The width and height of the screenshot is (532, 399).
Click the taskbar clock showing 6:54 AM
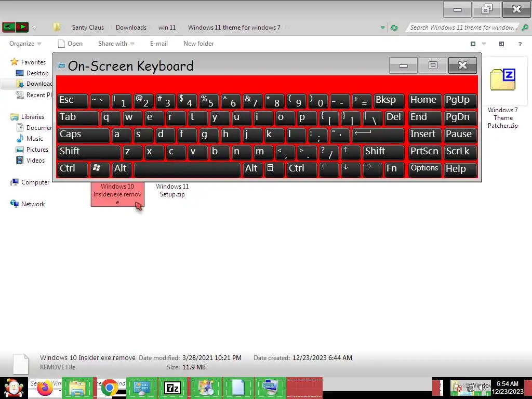(x=508, y=388)
